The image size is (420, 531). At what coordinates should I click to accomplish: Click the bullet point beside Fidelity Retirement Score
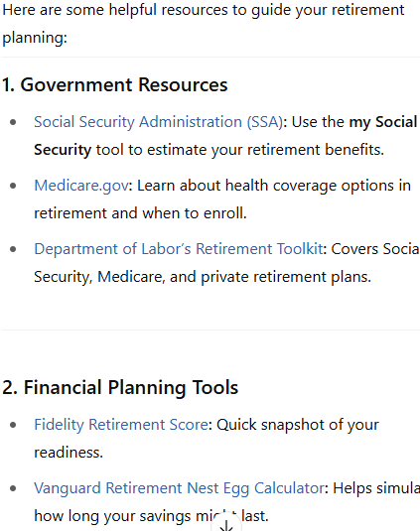tap(13, 425)
